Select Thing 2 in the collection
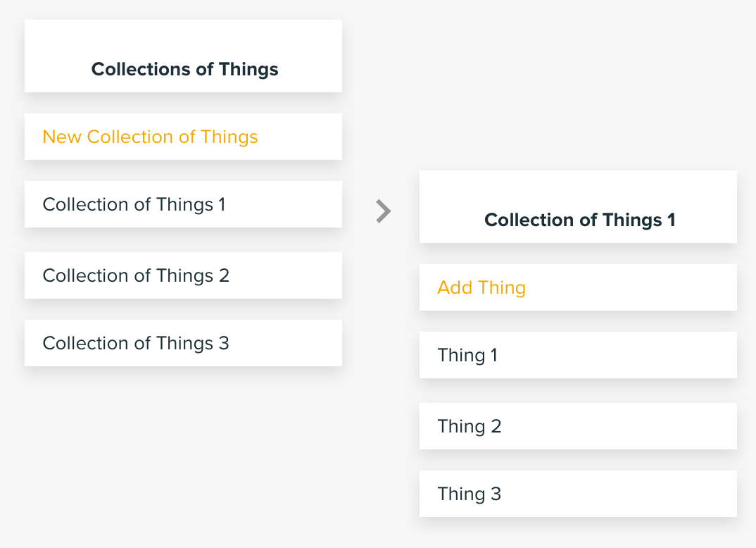Viewport: 756px width, 548px height. click(x=578, y=426)
